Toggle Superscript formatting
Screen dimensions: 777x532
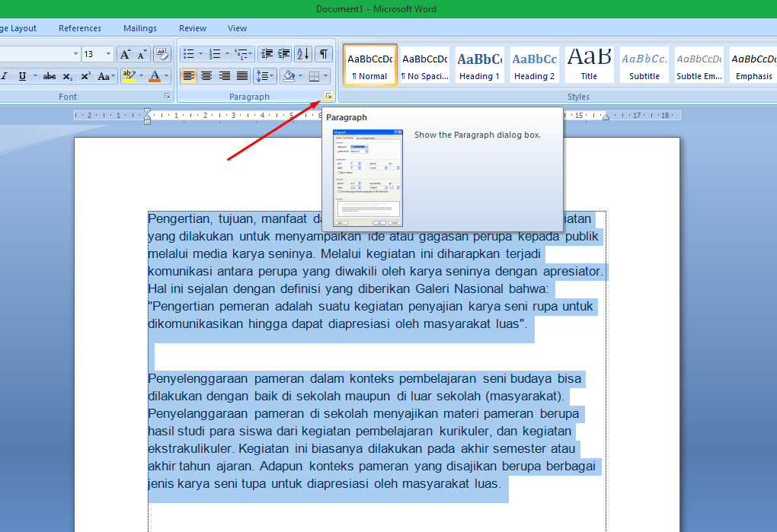[86, 75]
